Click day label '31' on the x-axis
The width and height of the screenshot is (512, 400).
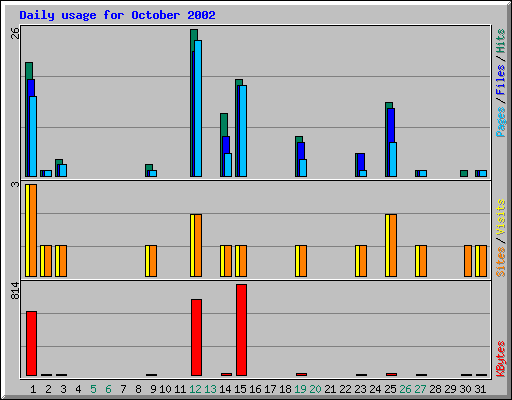coord(480,389)
